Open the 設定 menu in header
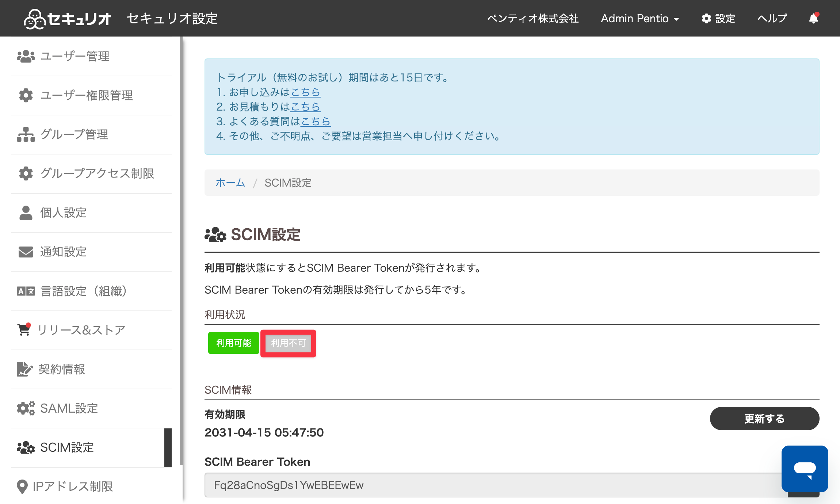 point(718,18)
